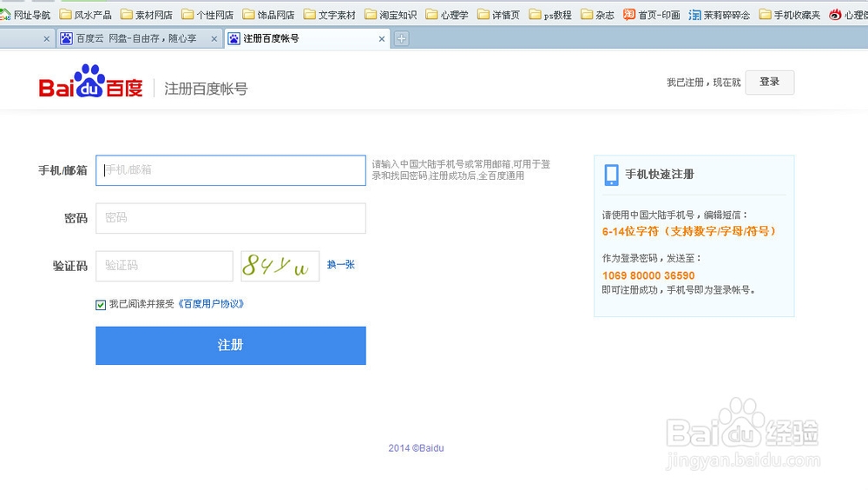Focus the 手机/邮箱 input field
The width and height of the screenshot is (868, 490).
(x=231, y=170)
